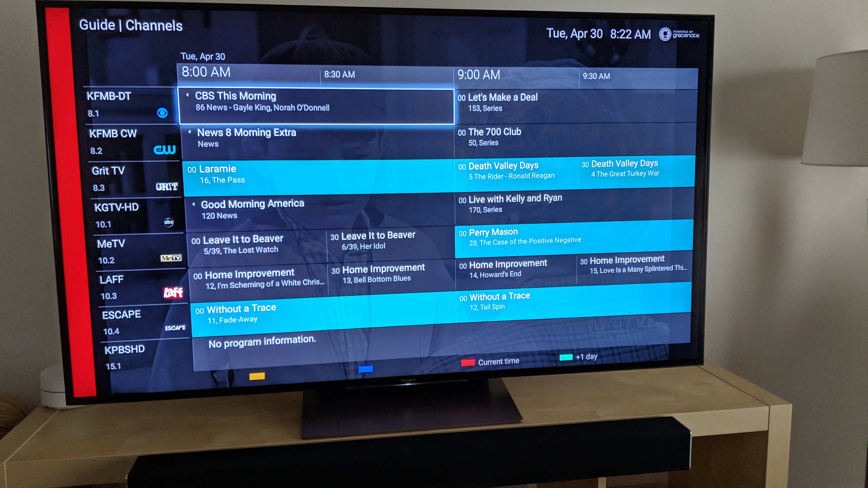Select the ABC logo icon on KGTV-HD 10.1

coord(167,222)
